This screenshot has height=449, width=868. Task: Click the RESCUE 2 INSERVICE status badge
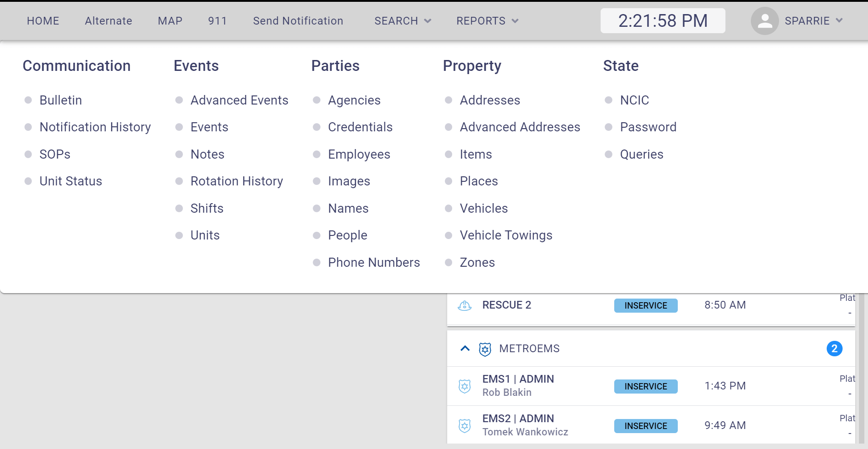coord(646,305)
